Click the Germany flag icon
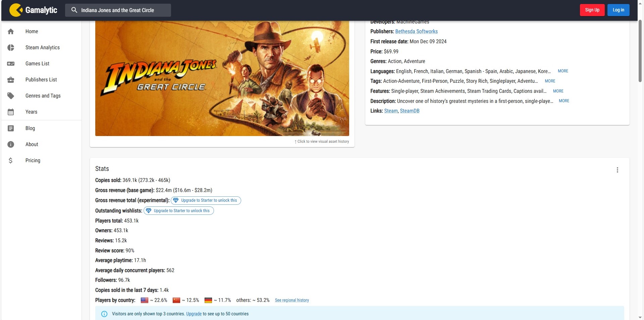 pos(208,300)
